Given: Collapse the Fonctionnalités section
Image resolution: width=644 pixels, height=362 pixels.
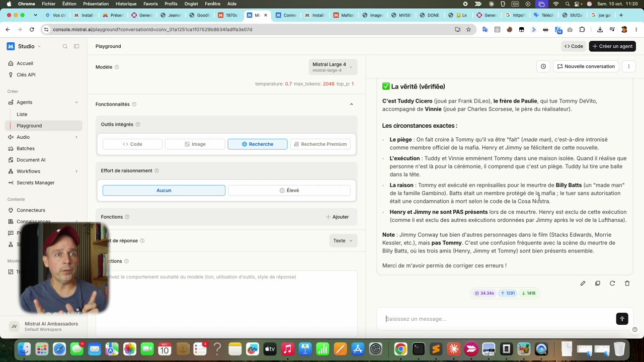Looking at the screenshot, I should point(351,104).
